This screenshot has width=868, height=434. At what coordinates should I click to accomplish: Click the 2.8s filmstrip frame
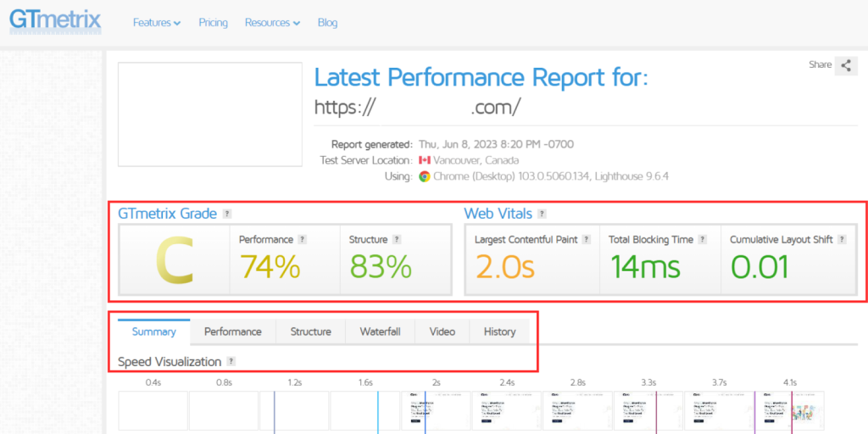578,411
